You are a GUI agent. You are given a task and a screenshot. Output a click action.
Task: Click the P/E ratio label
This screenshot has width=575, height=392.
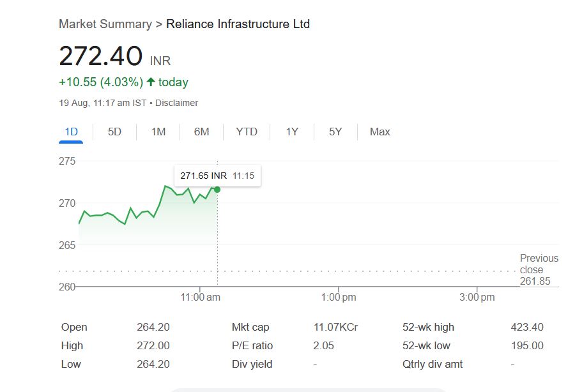[x=252, y=345]
